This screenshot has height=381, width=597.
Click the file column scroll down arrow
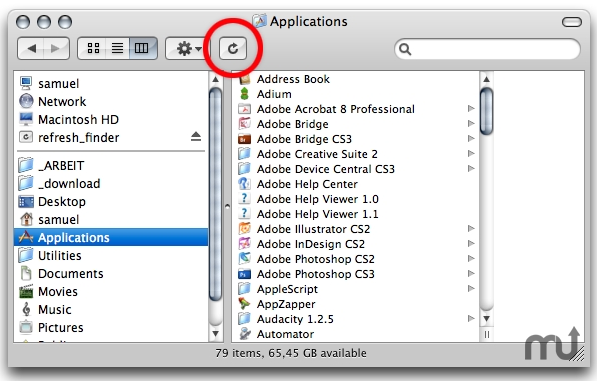[486, 319]
